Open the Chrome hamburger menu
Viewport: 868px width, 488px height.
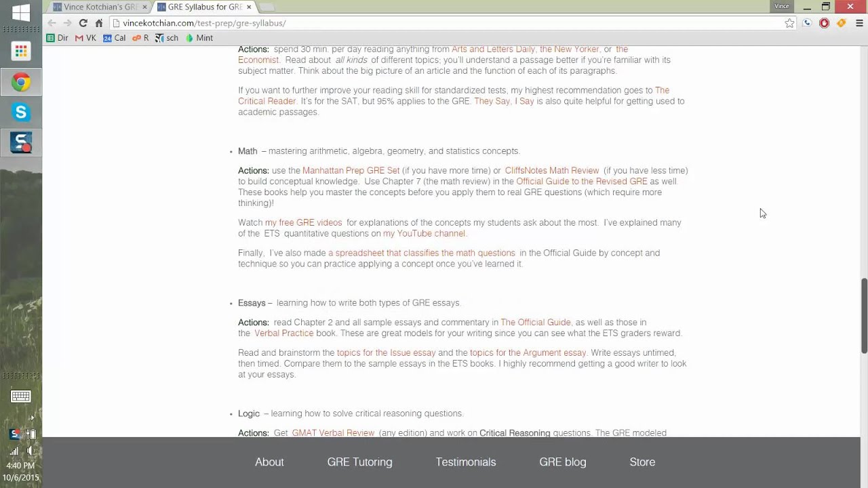(859, 23)
